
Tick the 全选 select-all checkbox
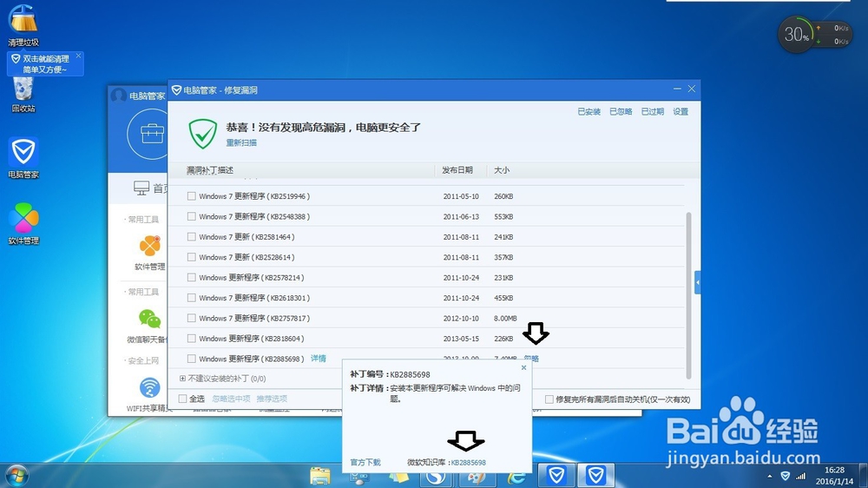[x=182, y=399]
